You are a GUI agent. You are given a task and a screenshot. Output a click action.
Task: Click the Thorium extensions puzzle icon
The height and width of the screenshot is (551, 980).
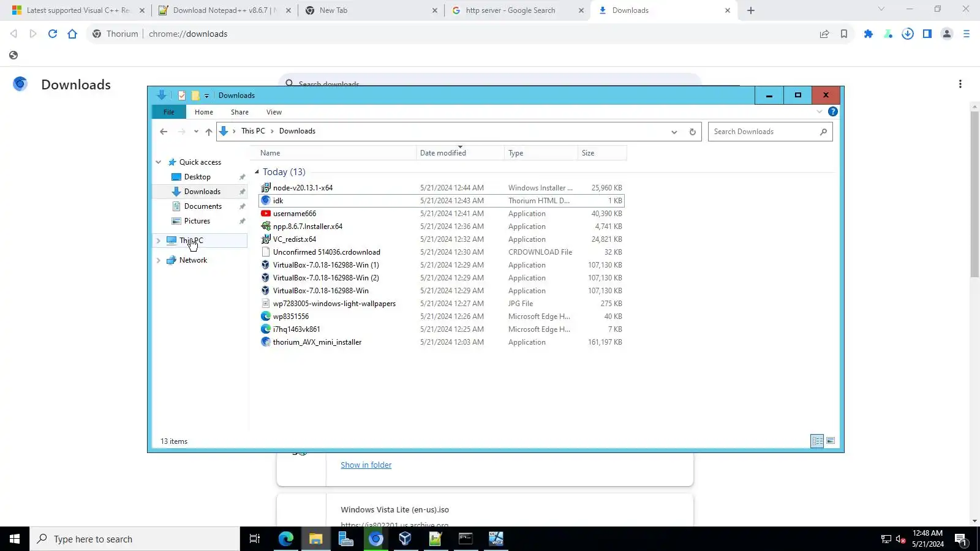[868, 34]
